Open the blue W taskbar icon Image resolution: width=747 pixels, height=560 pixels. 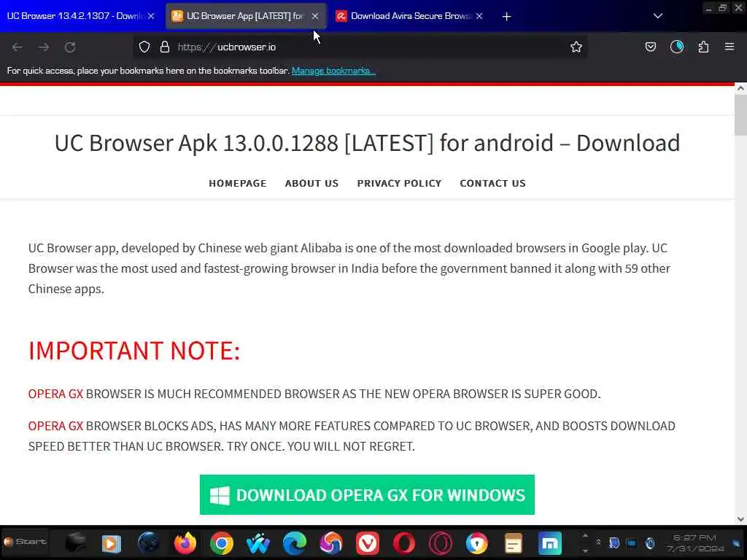tap(258, 543)
